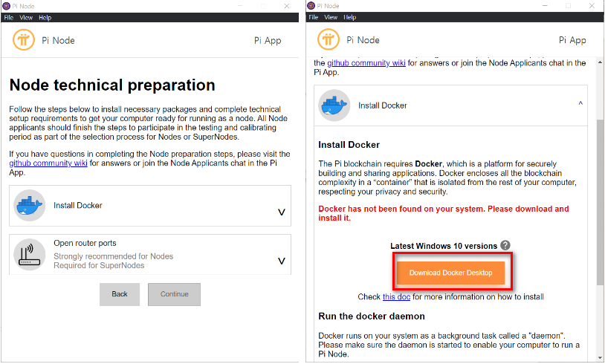Open the File menu in right window

(x=314, y=17)
